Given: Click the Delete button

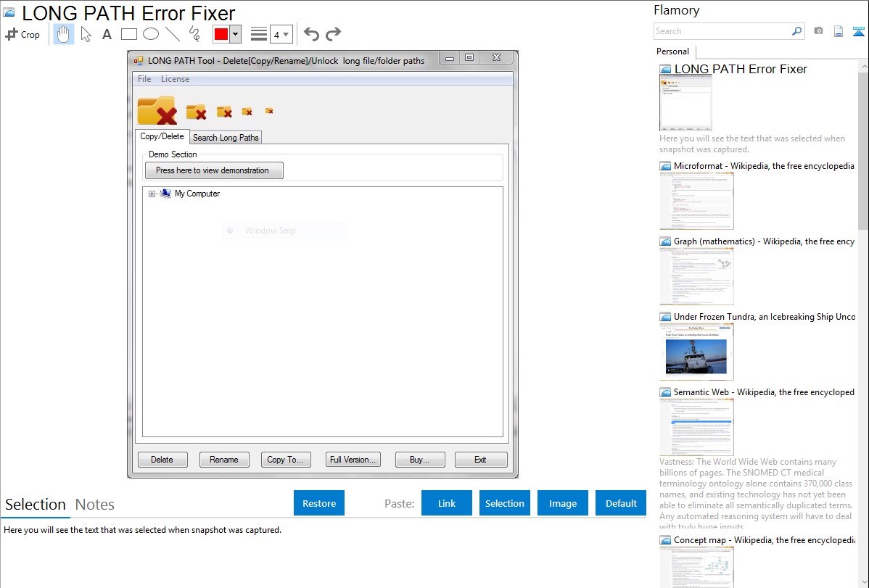Looking at the screenshot, I should coord(162,460).
